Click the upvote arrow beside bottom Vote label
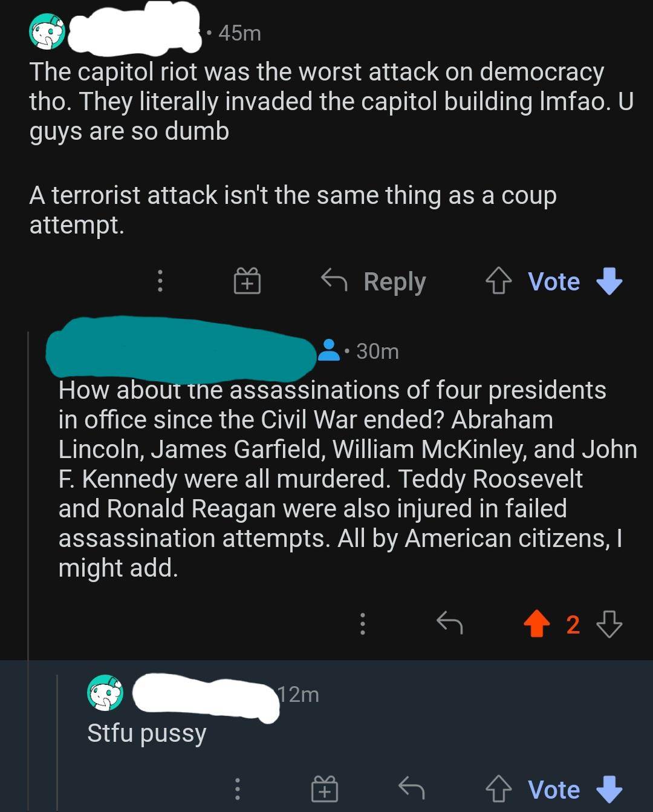 [499, 788]
